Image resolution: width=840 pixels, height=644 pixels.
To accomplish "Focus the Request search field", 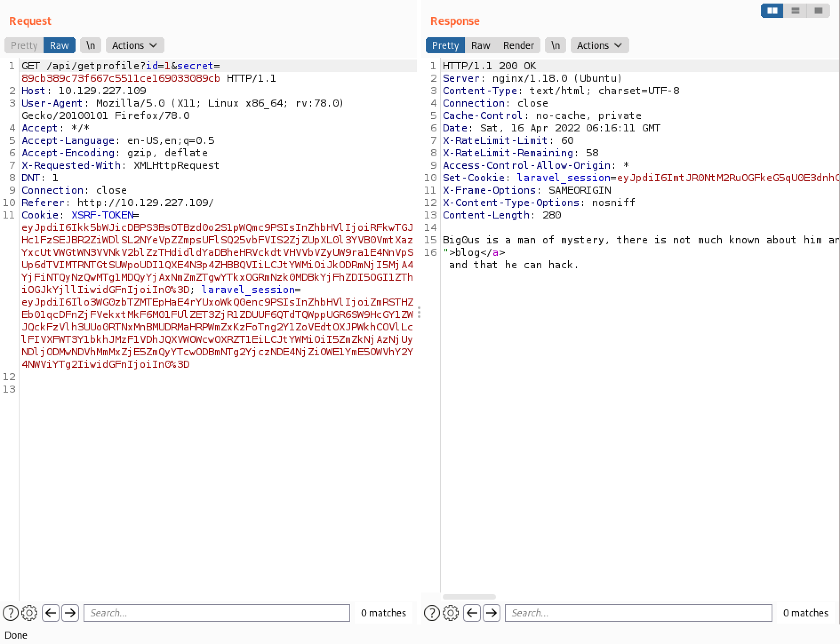I will point(217,613).
